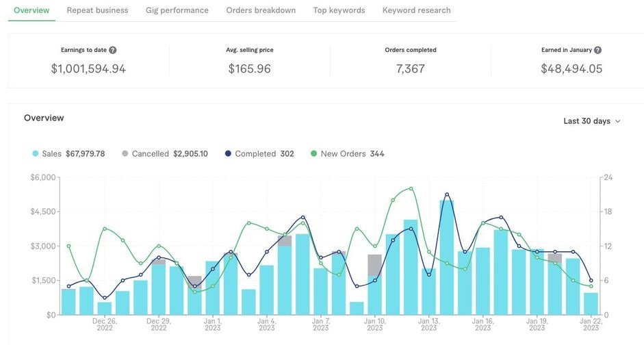Click the last Sales bar for Jan 22
644x345 pixels.
(x=591, y=304)
